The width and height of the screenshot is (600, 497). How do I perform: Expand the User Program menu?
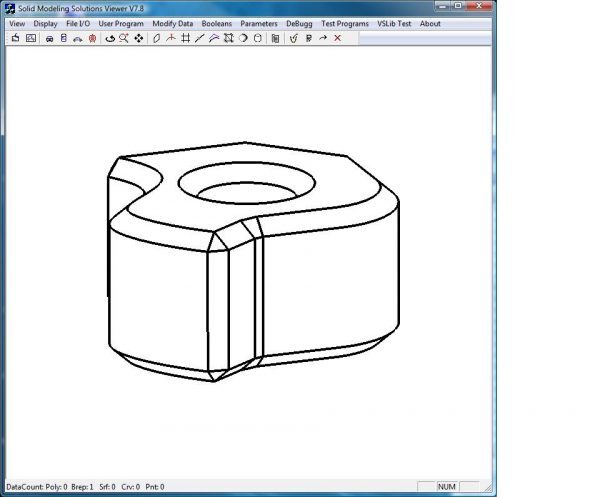tap(121, 23)
